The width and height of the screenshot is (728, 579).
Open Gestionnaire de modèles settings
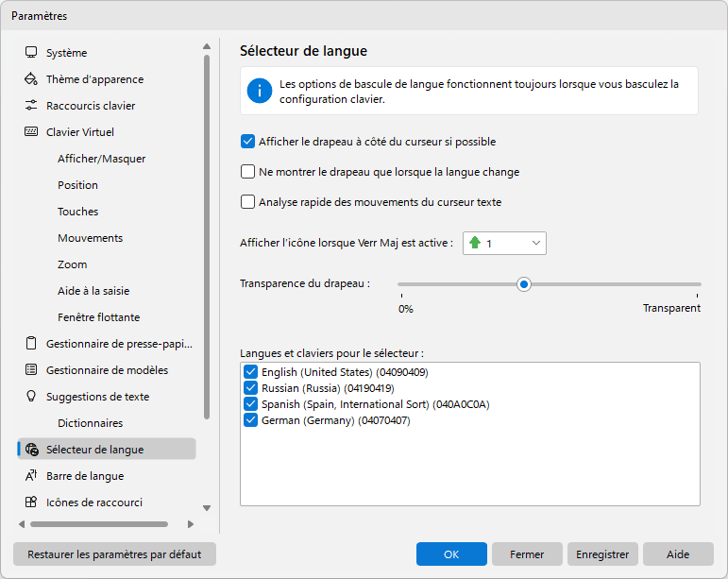(x=107, y=370)
